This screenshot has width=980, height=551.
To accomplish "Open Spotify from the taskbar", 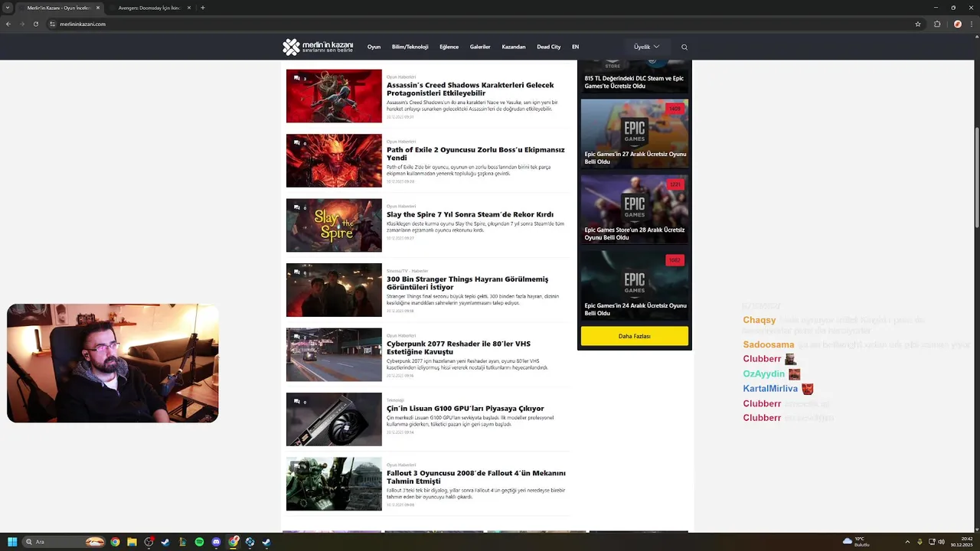I will click(x=199, y=542).
